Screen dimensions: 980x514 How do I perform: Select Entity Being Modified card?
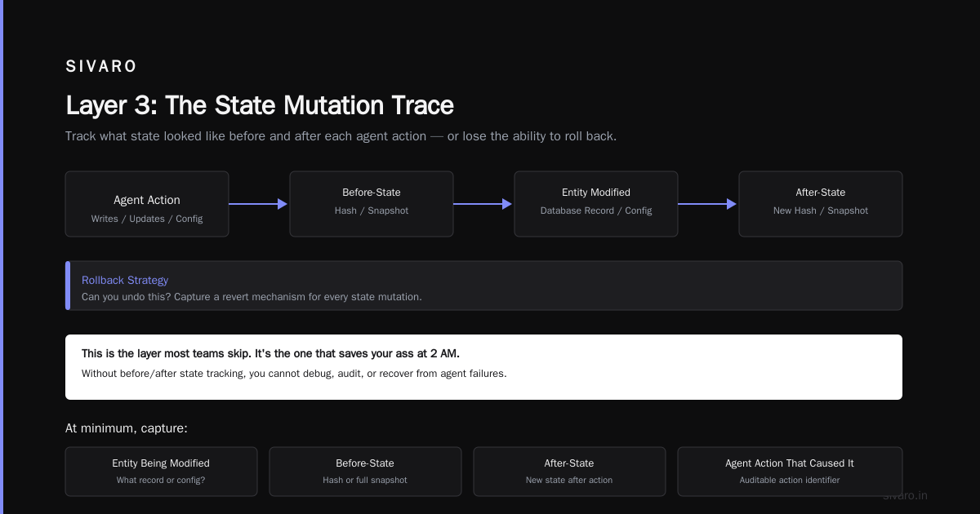[161, 472]
